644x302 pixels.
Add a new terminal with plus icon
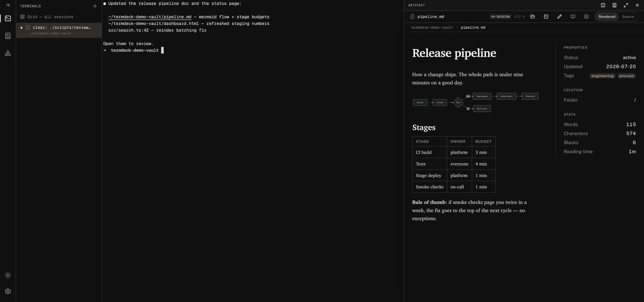95,6
